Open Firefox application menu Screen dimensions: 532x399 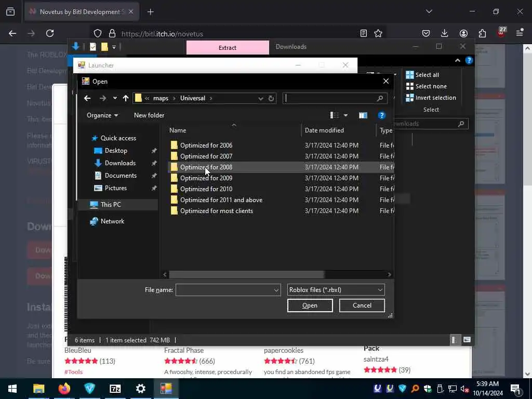(x=520, y=33)
